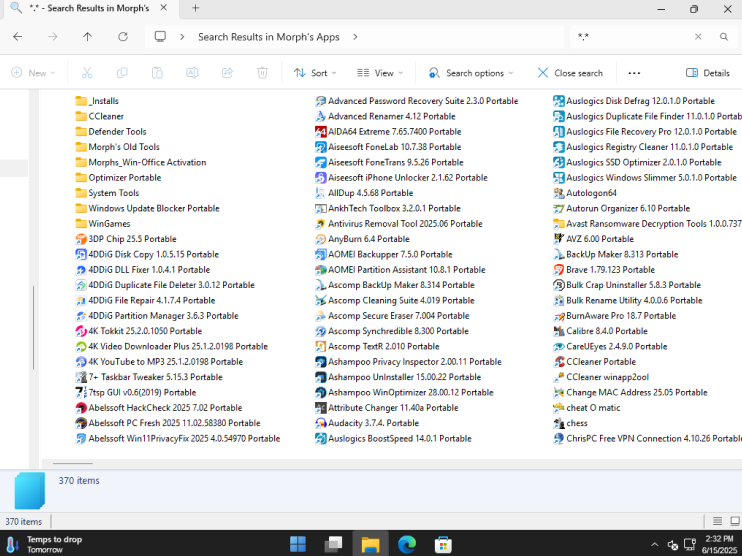This screenshot has width=742, height=556.
Task: Switch to large thumbnails view layout
Action: (x=734, y=521)
